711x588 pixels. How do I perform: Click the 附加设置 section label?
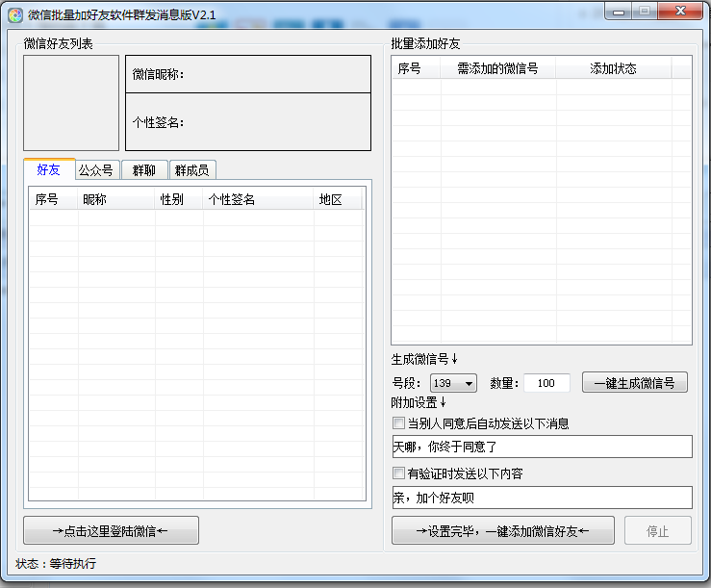[419, 402]
